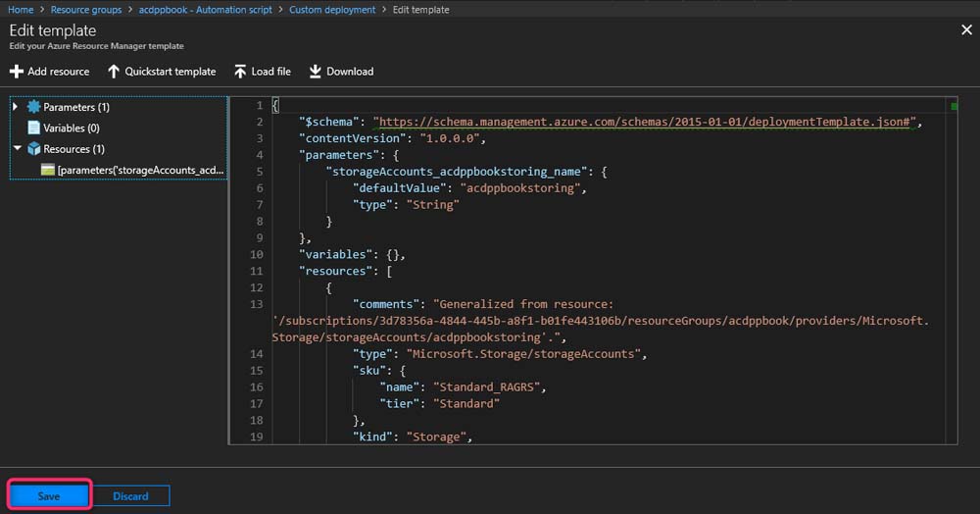This screenshot has height=514, width=980.
Task: Select the storageAccounts parameters resource item
Action: pos(140,170)
